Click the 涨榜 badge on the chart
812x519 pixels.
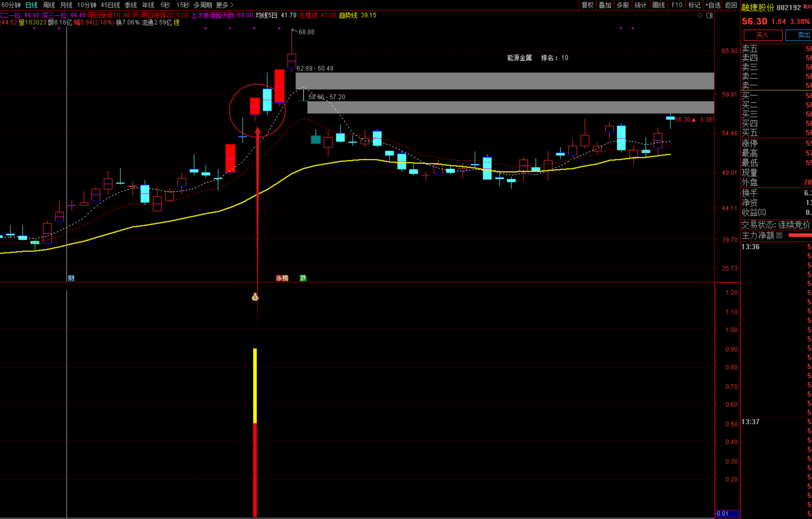(282, 278)
